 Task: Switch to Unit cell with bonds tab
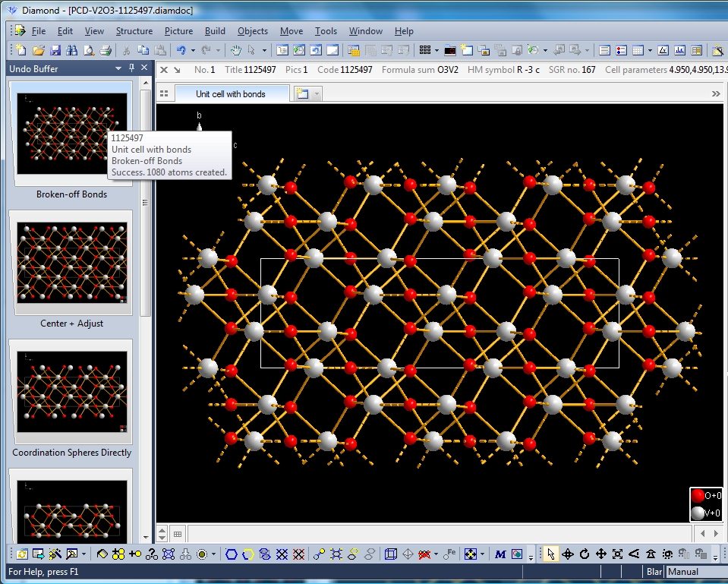click(x=230, y=94)
